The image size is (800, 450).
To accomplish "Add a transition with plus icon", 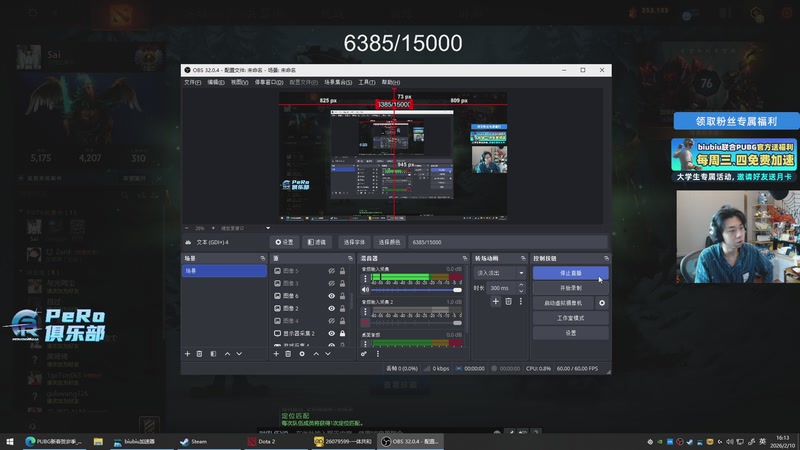I will point(495,302).
